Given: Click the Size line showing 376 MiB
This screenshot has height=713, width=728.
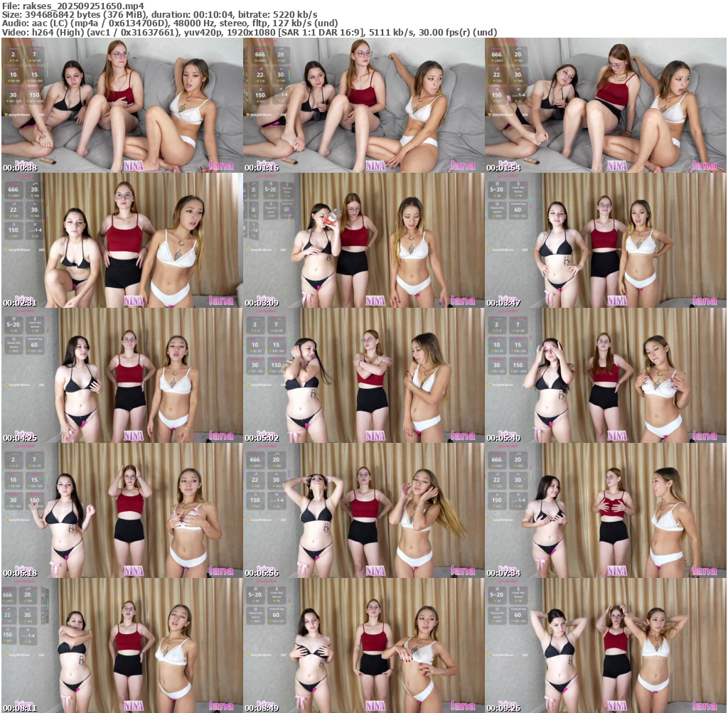Looking at the screenshot, I should pos(160,14).
